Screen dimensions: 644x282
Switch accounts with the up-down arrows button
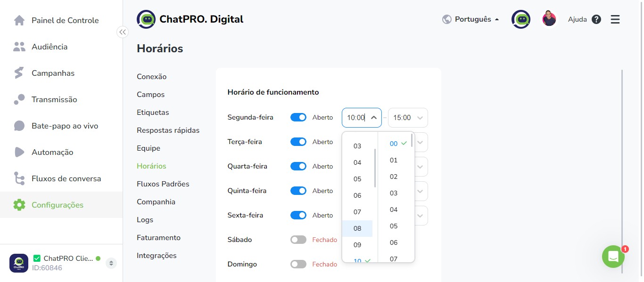[111, 263]
